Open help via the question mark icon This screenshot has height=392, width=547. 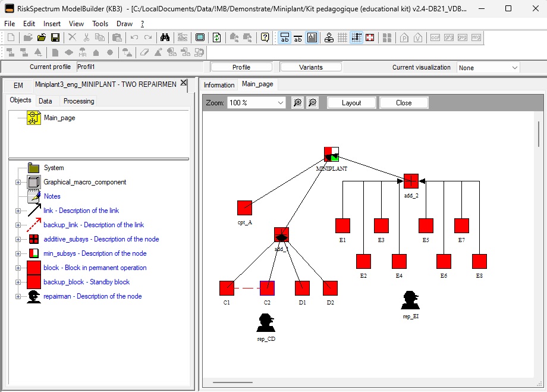click(264, 37)
